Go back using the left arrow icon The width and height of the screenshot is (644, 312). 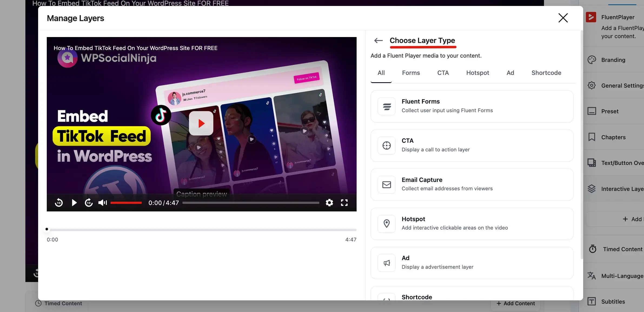[x=379, y=41]
